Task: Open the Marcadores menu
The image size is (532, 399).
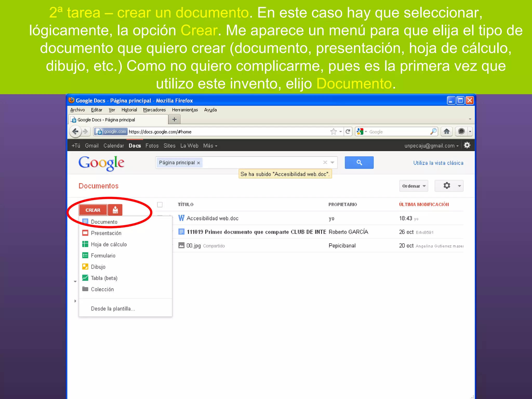Action: [154, 110]
